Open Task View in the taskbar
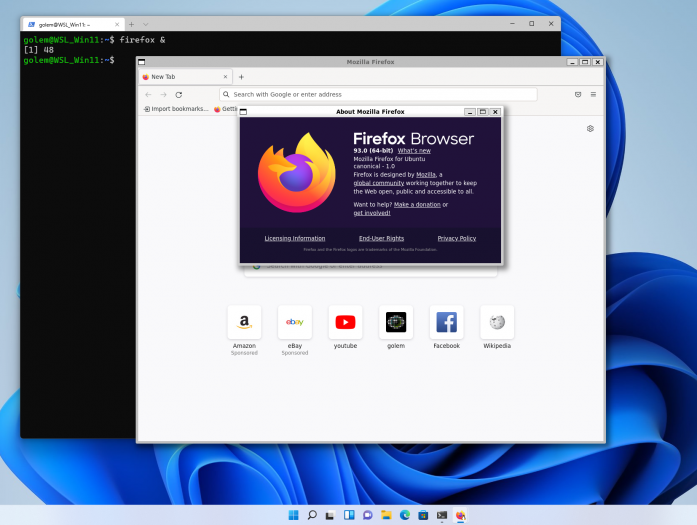 [x=330, y=515]
